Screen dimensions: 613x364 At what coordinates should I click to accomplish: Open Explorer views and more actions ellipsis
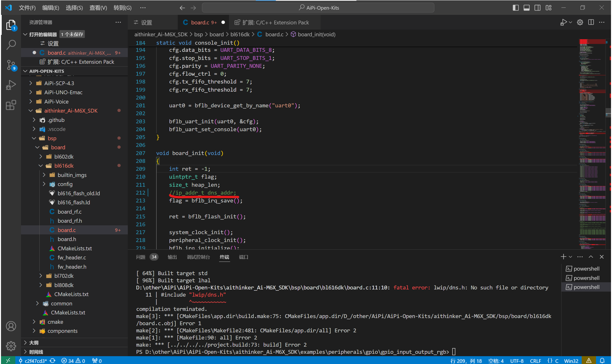coord(118,22)
